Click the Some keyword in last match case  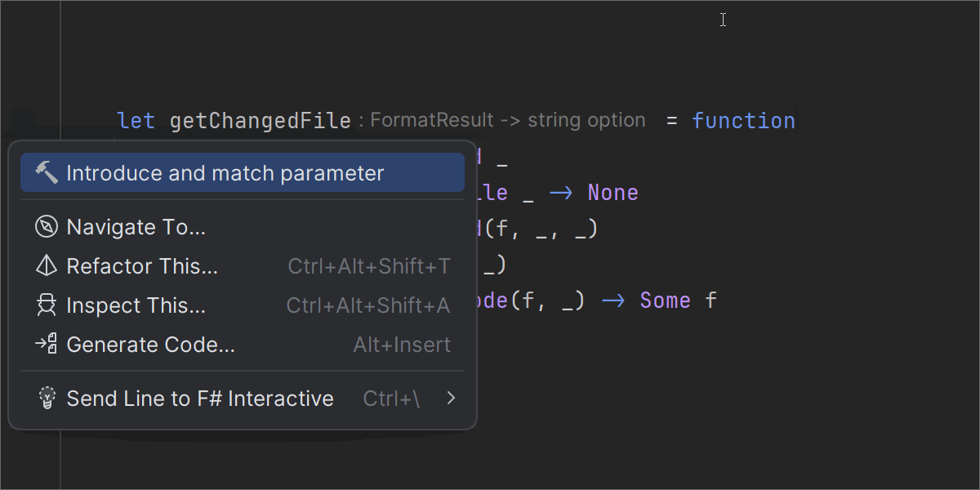pos(665,301)
